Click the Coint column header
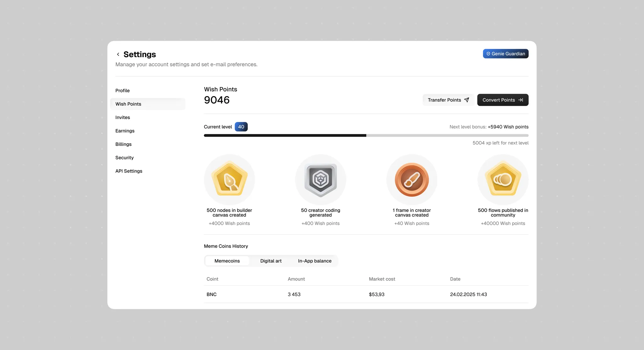 [212, 279]
